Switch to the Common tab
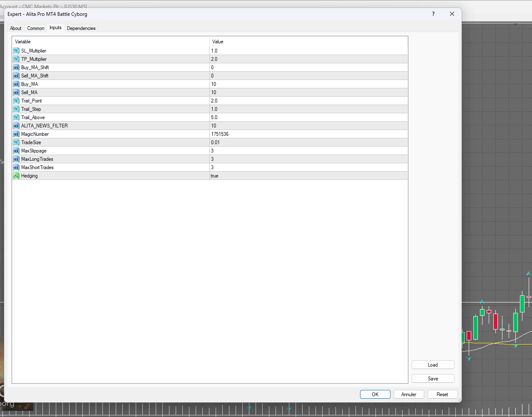 point(36,28)
